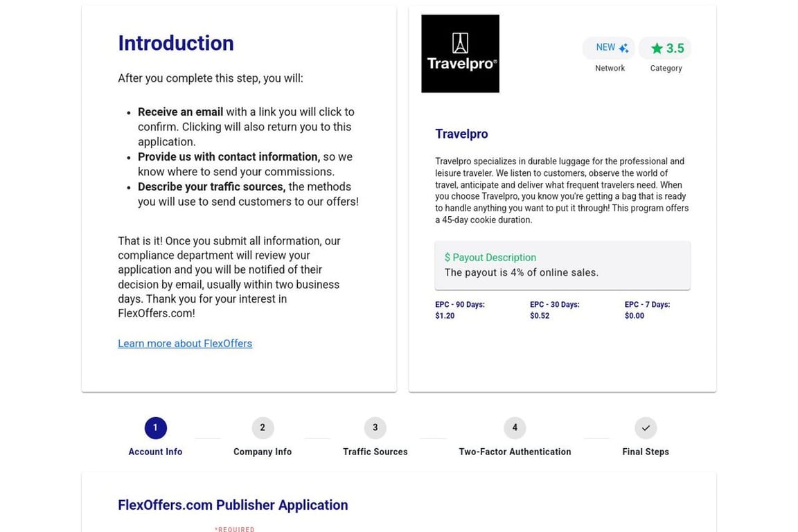
Task: Click the Category label under rating
Action: coord(666,68)
